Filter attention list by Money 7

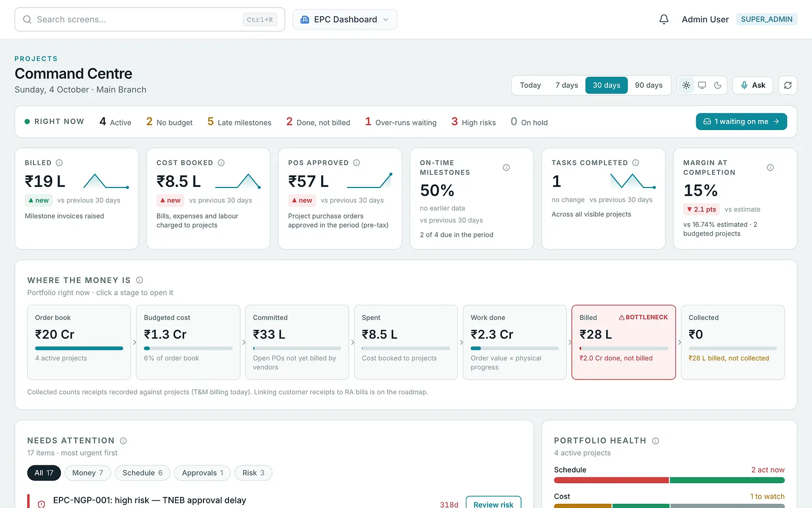(x=88, y=473)
